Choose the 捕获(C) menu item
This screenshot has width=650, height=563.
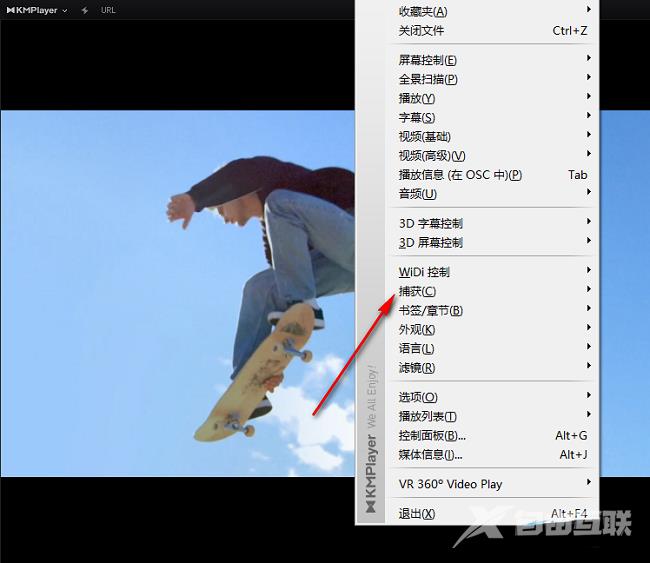[417, 291]
